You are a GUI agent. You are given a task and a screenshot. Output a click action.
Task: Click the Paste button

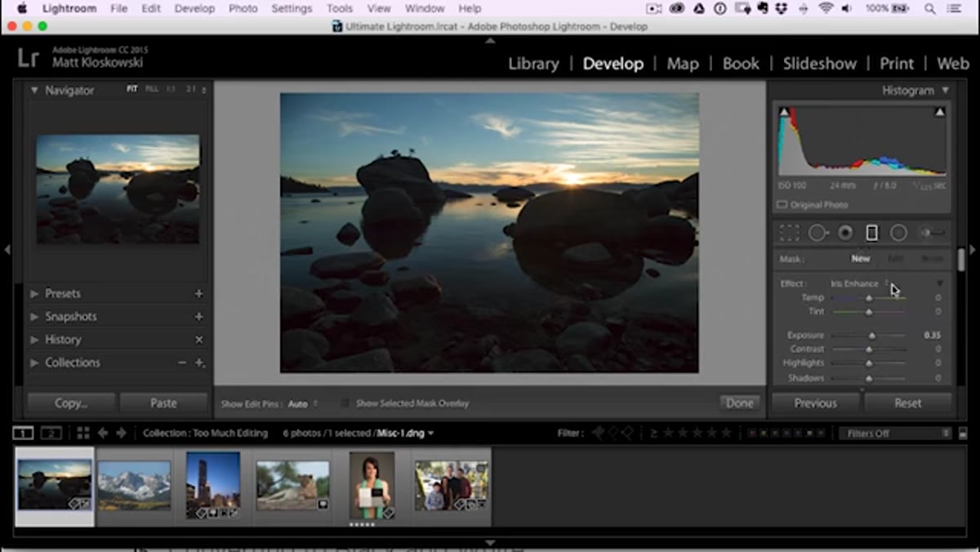pyautogui.click(x=163, y=403)
